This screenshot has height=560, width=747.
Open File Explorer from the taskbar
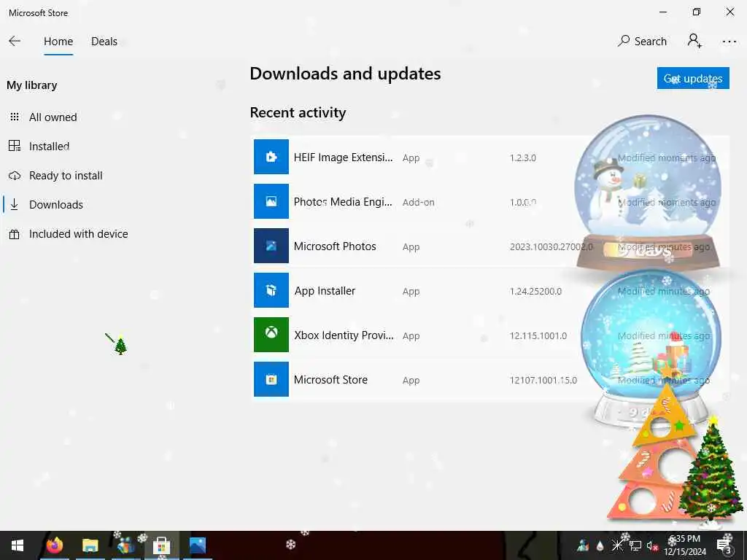point(90,545)
